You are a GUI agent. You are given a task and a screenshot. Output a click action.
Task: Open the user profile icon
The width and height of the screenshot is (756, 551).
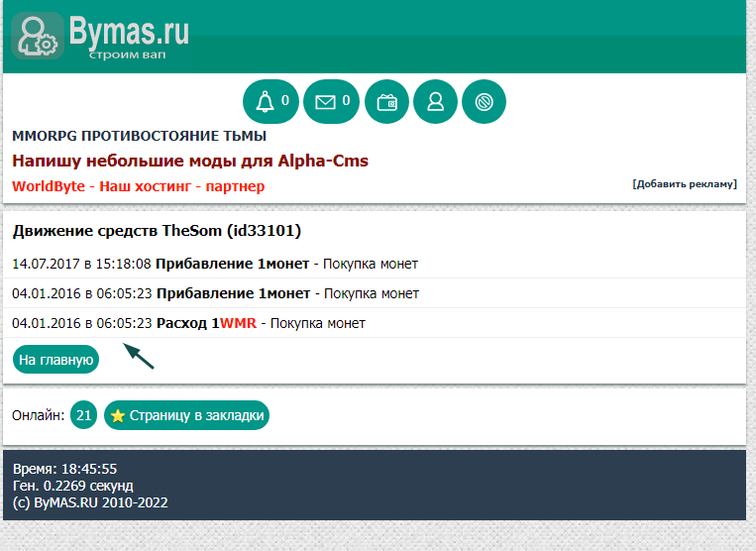[435, 101]
